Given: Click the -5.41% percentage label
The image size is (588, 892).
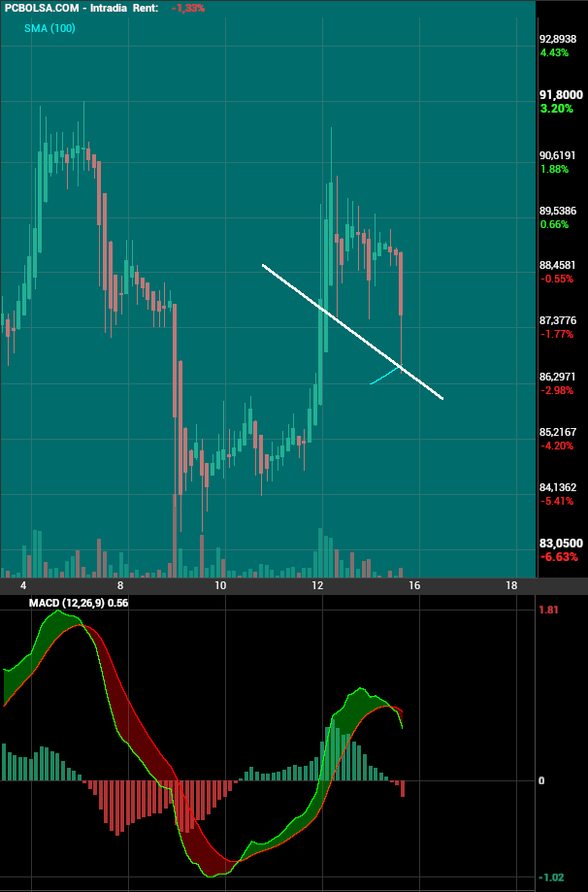Looking at the screenshot, I should [557, 501].
